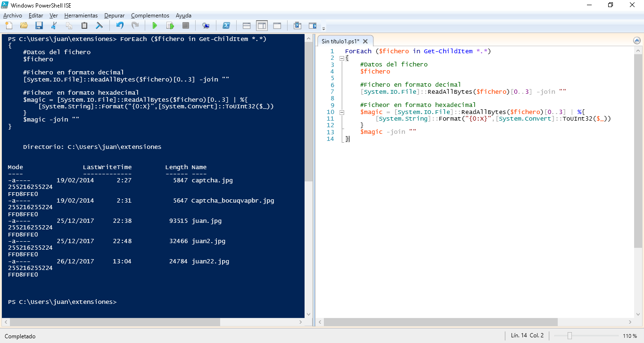Click the console pane horizontal scrollbar thumb
Screen dimensions: 644x343
115,322
